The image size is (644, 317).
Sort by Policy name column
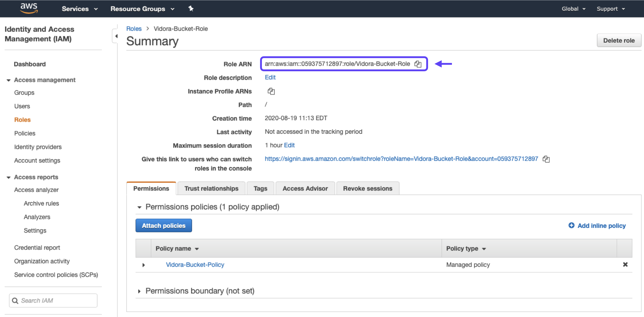[x=177, y=249]
